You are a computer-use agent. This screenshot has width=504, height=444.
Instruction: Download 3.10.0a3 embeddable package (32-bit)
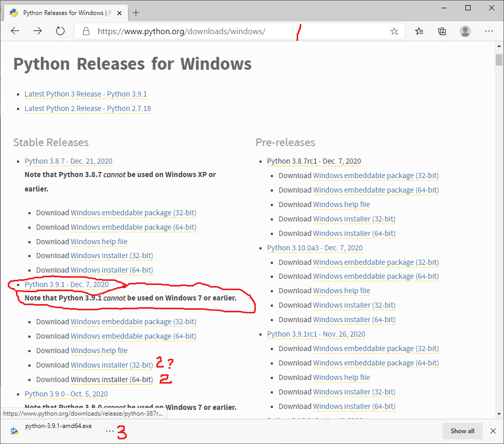[376, 262]
